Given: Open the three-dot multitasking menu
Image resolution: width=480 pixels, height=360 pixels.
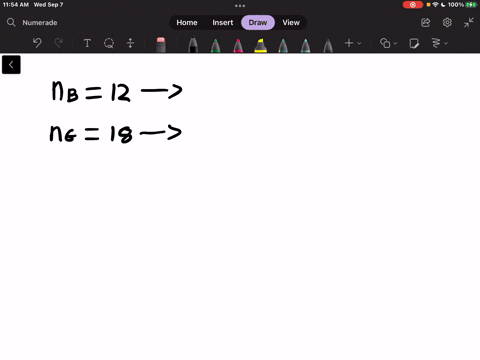Looking at the screenshot, I should [x=240, y=6].
